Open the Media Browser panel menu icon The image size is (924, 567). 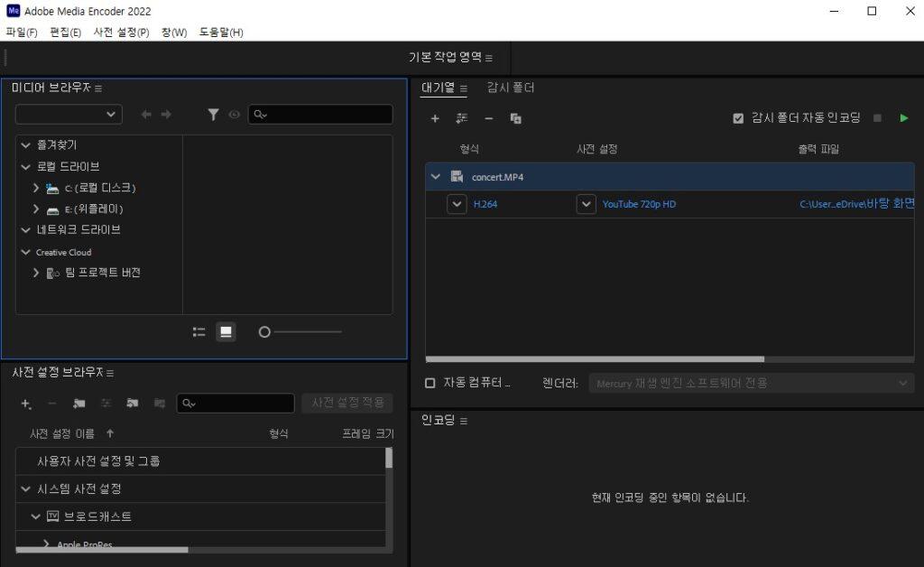98,88
